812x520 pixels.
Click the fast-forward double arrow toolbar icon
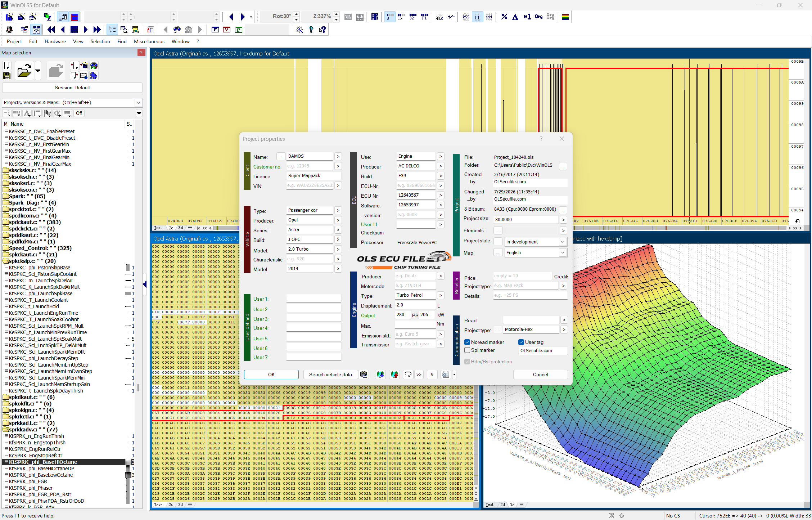click(97, 30)
